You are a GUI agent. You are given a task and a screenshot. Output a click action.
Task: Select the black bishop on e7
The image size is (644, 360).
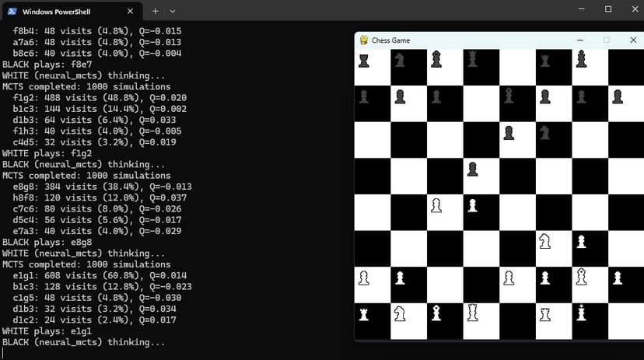(509, 96)
